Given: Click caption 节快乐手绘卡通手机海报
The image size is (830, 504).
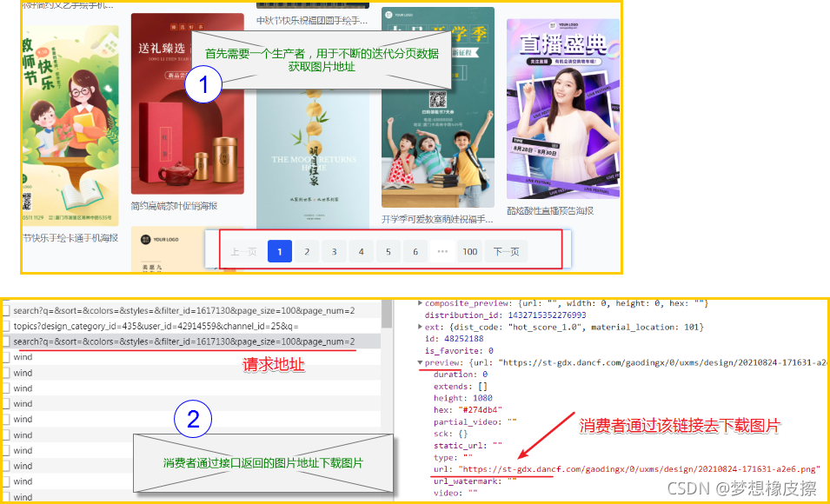Looking at the screenshot, I should coord(70,238).
